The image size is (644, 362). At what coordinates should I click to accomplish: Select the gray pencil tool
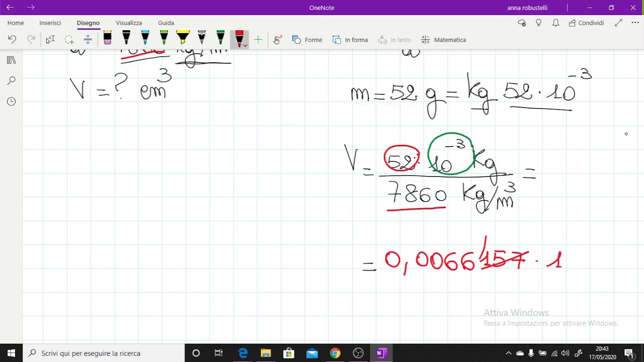pos(202,38)
